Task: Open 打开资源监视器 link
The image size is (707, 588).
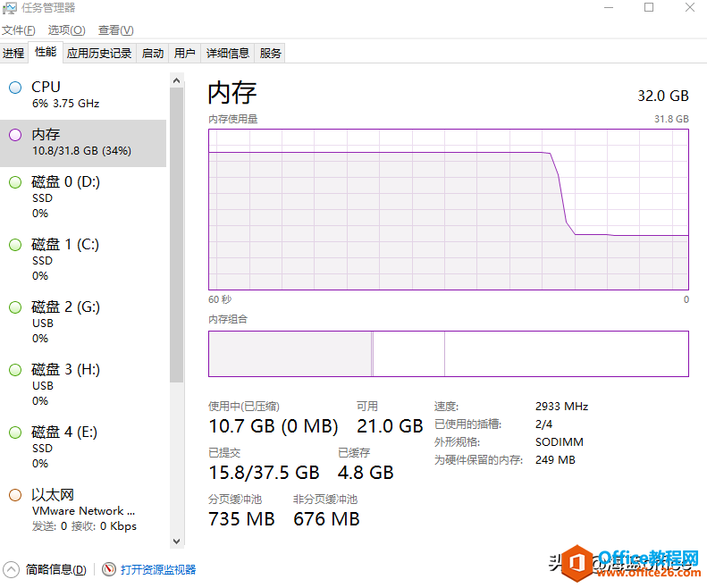Action: point(158,569)
